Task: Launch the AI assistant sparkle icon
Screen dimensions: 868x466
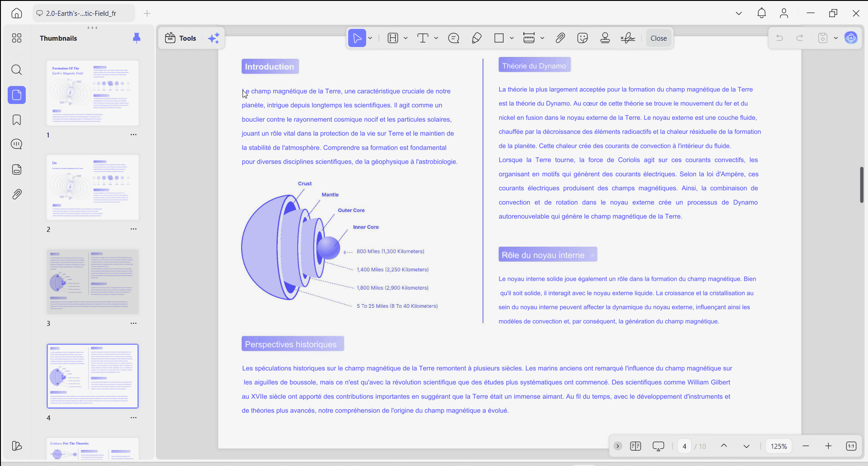Action: pos(214,38)
